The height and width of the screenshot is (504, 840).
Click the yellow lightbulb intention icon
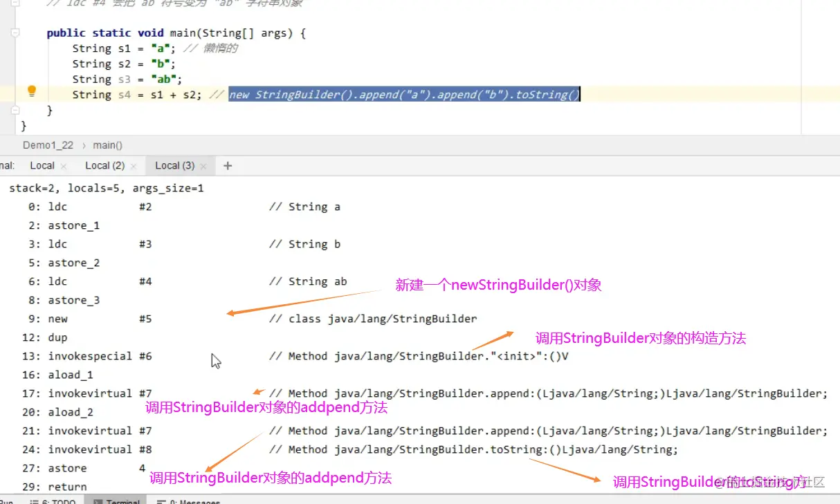pos(31,91)
